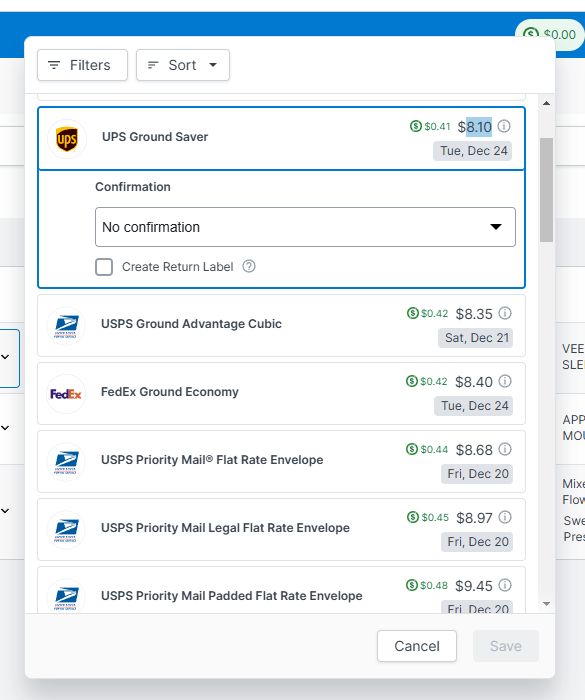The height and width of the screenshot is (700, 585).
Task: Click the Tue, Dec 24 date for UPS
Action: [x=473, y=151]
